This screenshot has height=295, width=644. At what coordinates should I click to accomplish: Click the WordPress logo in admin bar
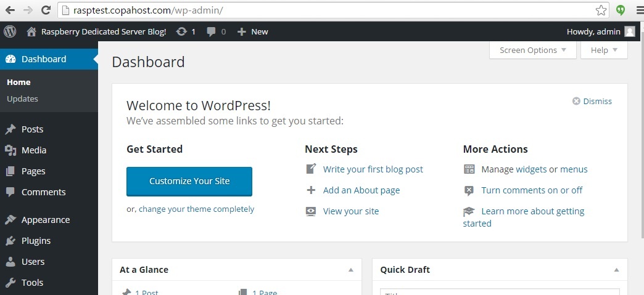pos(10,31)
